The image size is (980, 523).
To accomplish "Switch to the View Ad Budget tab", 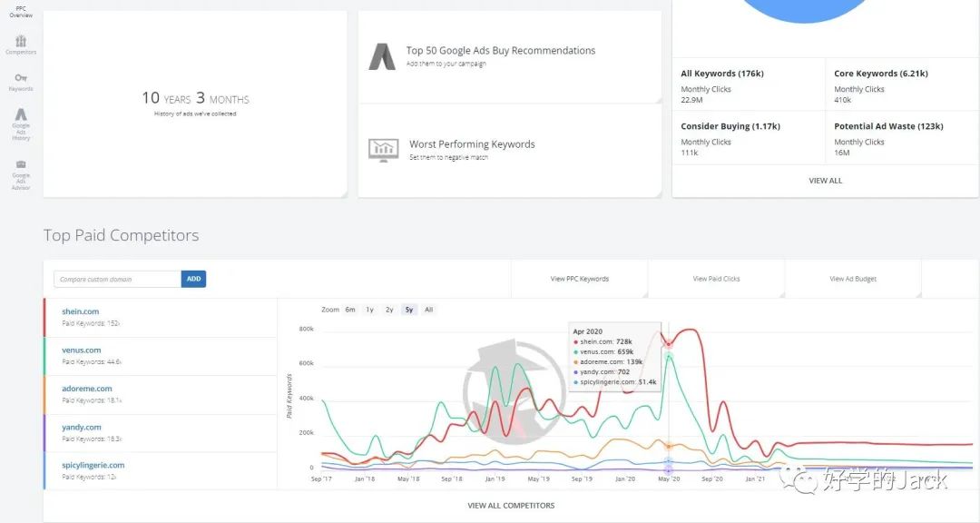I will click(x=853, y=279).
